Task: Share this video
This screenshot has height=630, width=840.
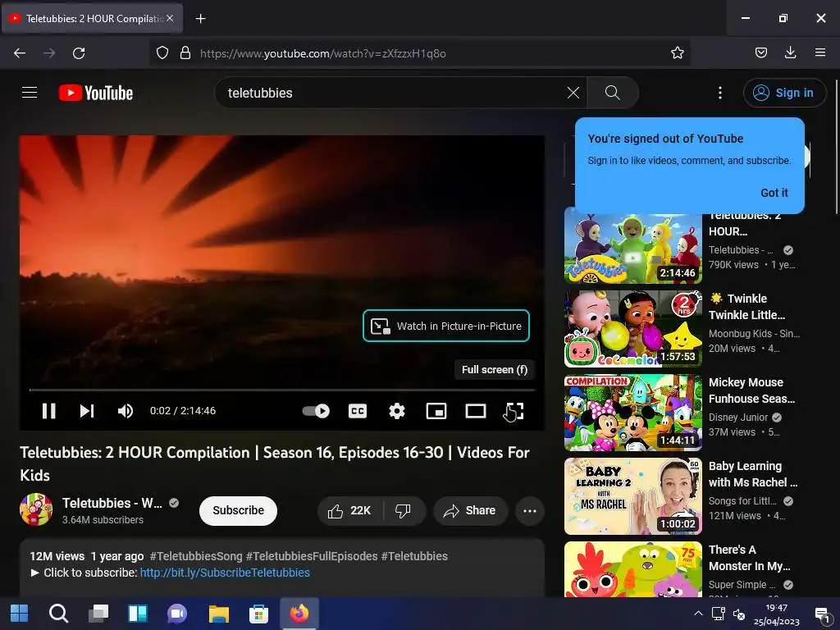Action: pyautogui.click(x=469, y=510)
